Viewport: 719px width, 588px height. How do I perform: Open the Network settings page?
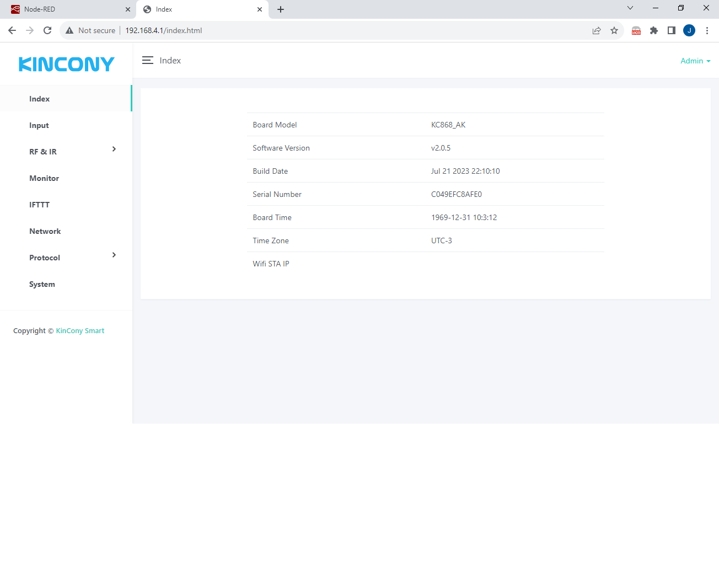click(45, 231)
